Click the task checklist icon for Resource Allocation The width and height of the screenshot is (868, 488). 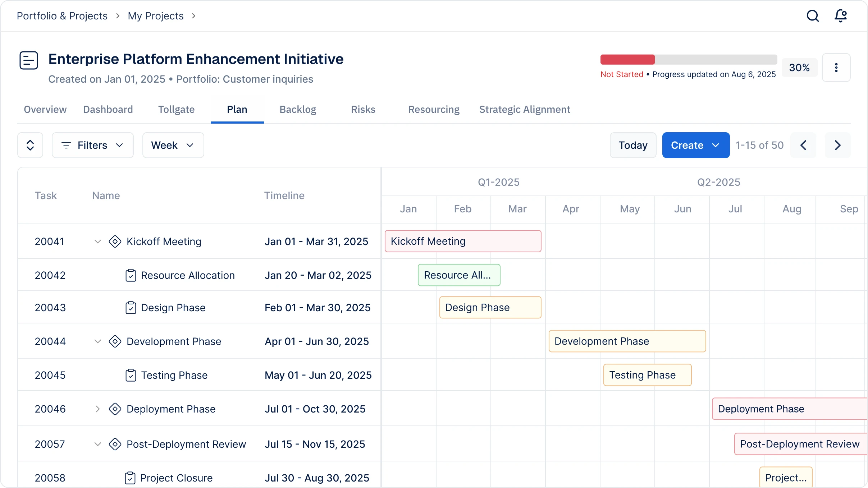coord(131,275)
